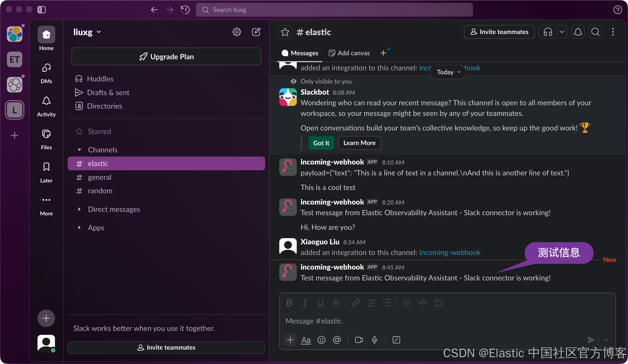Image resolution: width=628 pixels, height=364 pixels.
Task: Open the history clock icon
Action: (185, 10)
